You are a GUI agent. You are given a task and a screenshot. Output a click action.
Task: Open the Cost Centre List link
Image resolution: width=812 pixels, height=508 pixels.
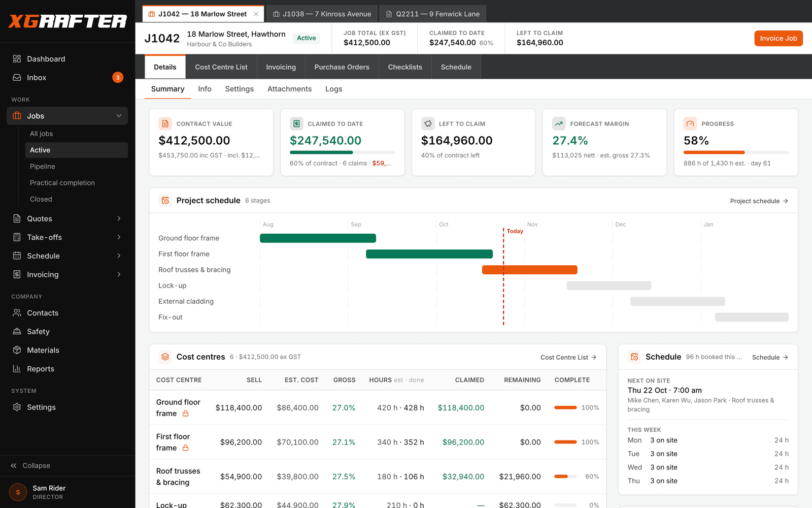click(x=568, y=357)
